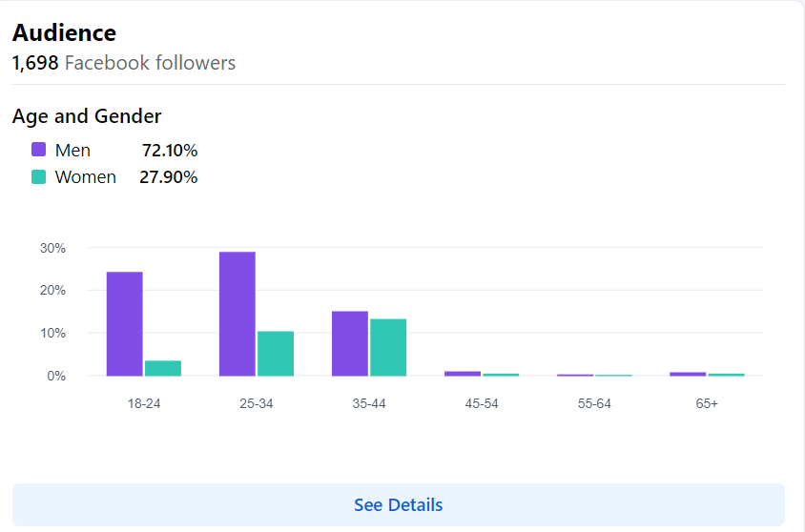The height and width of the screenshot is (532, 805).
Task: Click the women's bar for 18-24
Action: [163, 368]
